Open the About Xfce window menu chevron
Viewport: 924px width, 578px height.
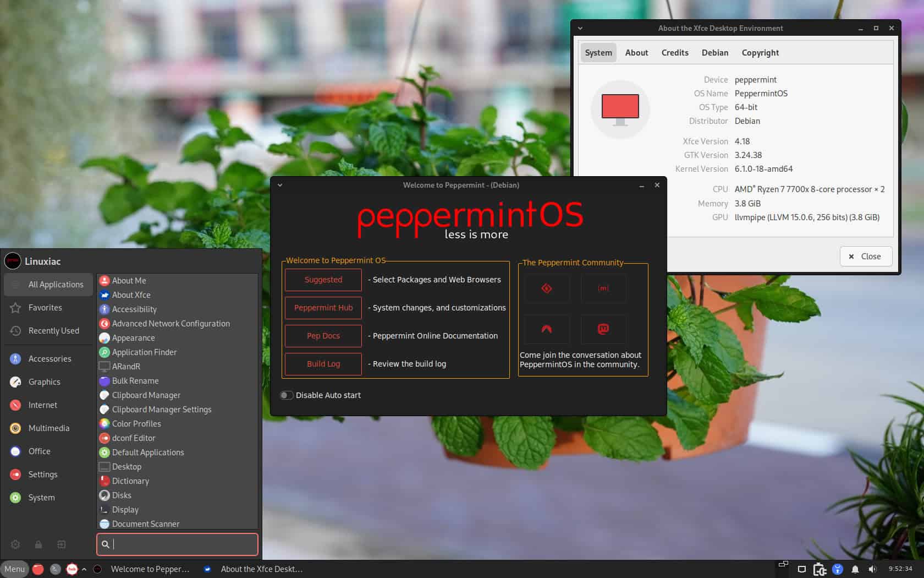581,28
